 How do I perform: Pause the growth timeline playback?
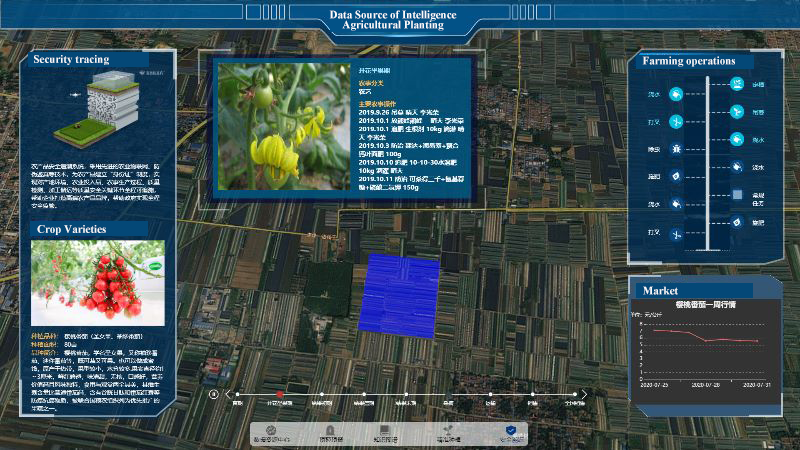(214, 394)
